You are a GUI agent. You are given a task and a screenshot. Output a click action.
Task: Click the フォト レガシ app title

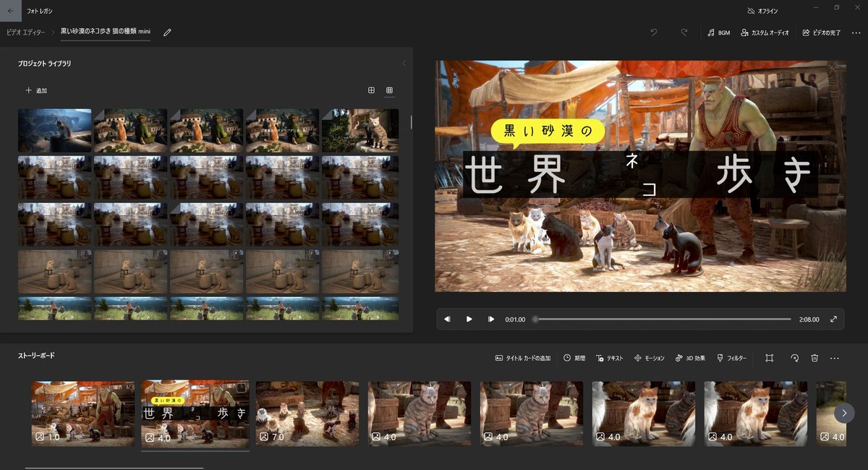pyautogui.click(x=40, y=11)
